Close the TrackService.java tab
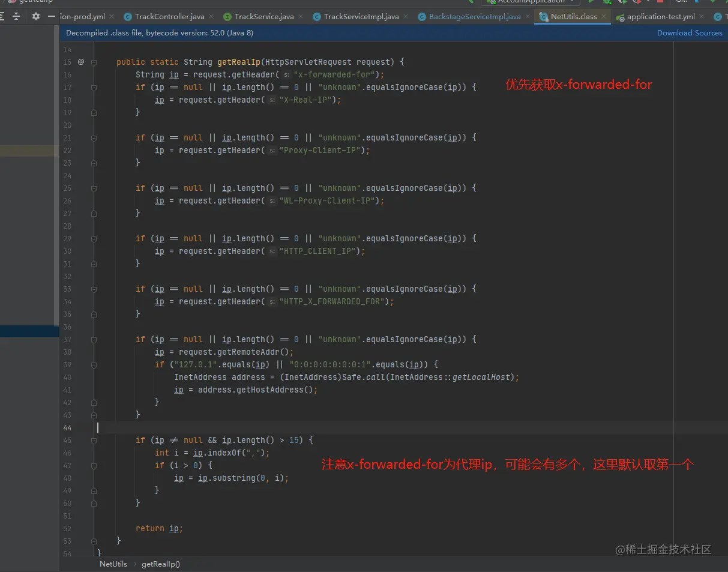The width and height of the screenshot is (728, 572). (x=299, y=17)
